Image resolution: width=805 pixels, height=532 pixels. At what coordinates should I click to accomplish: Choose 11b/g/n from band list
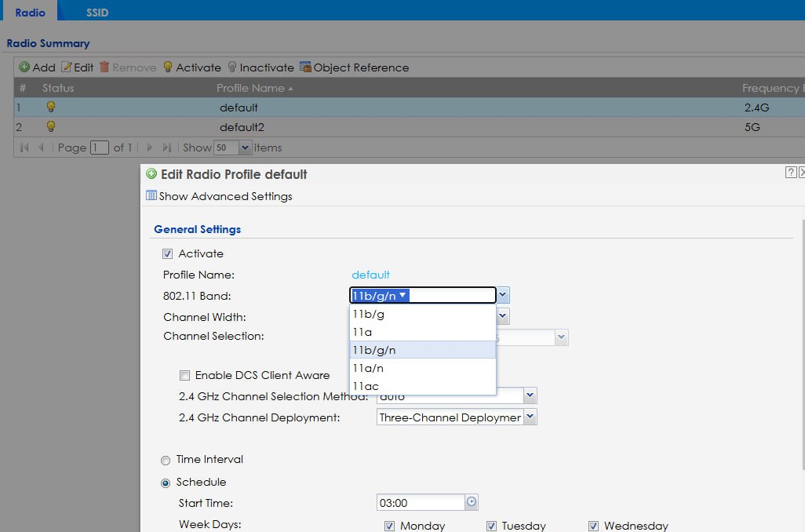(423, 350)
